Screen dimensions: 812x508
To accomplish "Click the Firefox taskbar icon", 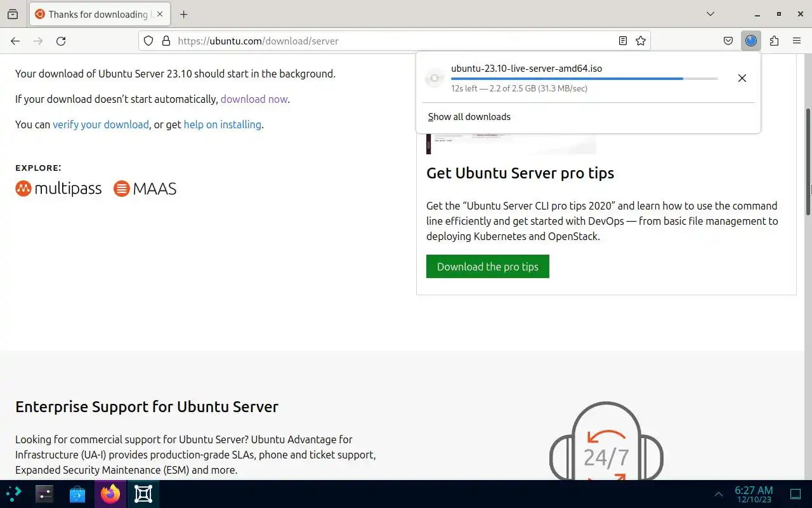I will pos(110,494).
